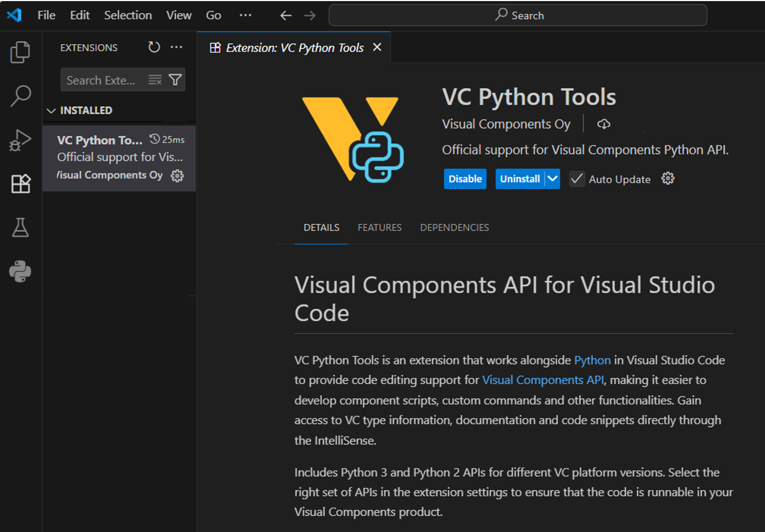Go back with the left arrow
Viewport: 765px width, 532px height.
pyautogui.click(x=286, y=16)
